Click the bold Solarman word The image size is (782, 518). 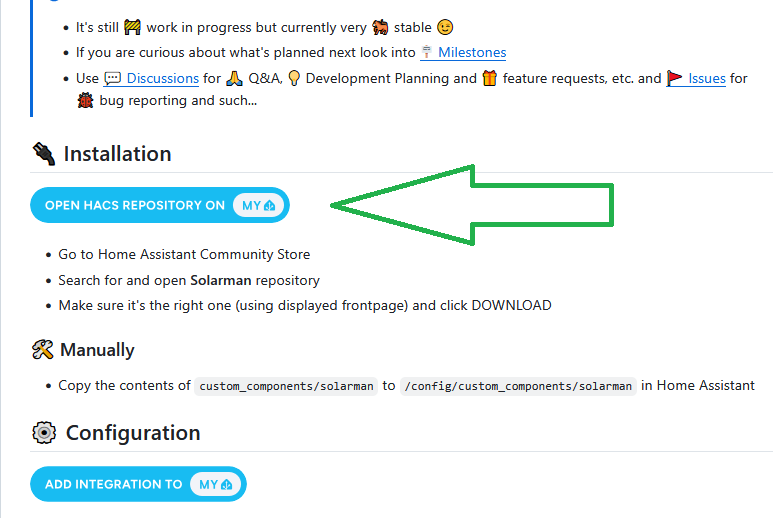click(221, 280)
